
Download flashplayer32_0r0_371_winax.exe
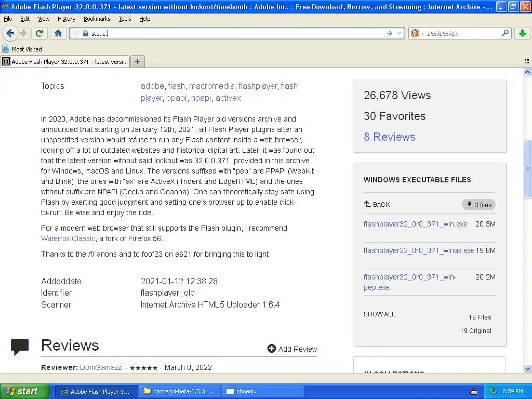[419, 250]
